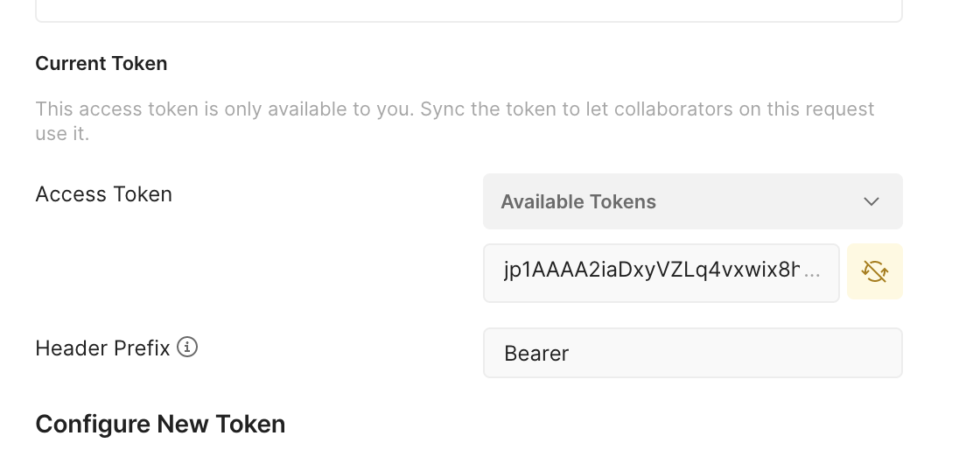Click the Access Token label
Viewport: 980px width, 457px height.
[x=103, y=193]
